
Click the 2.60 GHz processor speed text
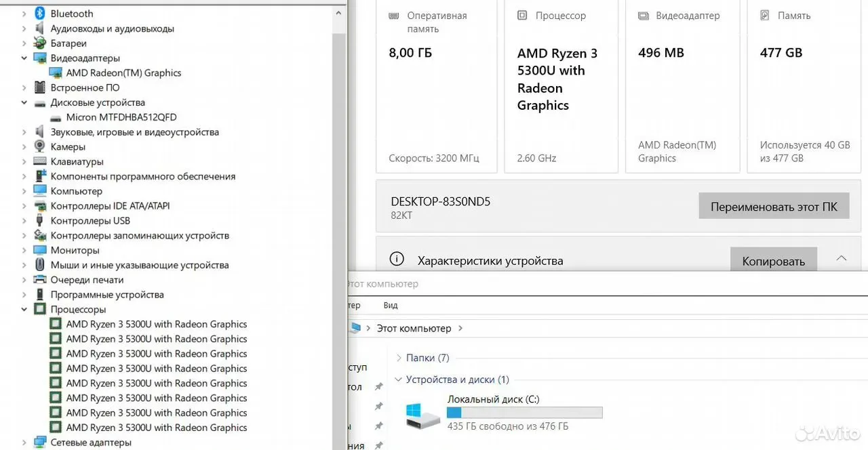tap(536, 158)
